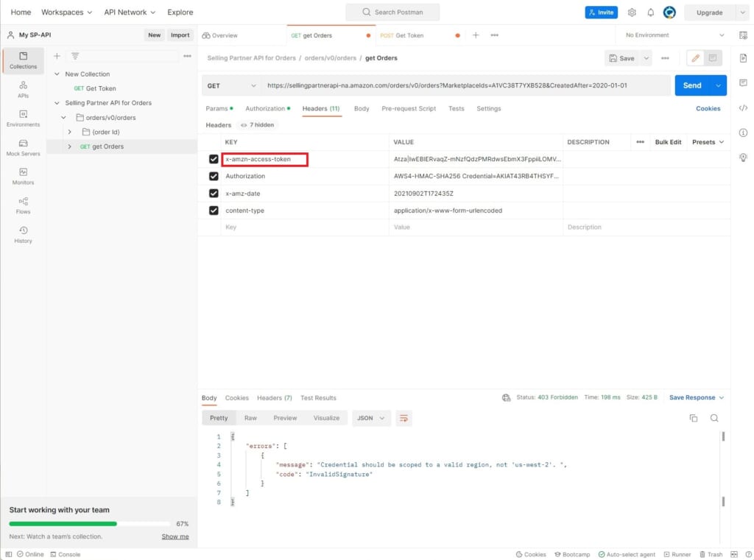The image size is (754, 560).
Task: Open Mock Servers in the sidebar
Action: click(23, 148)
